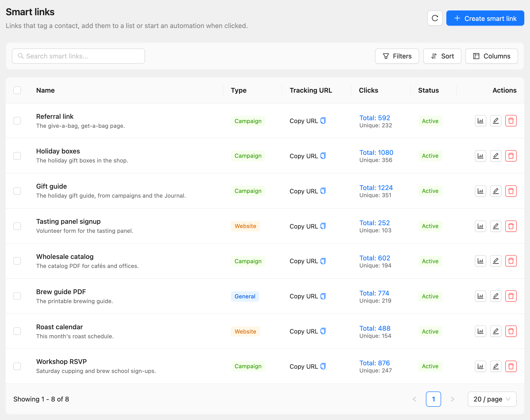Open stats for Holiday boxes
530x420 pixels.
pos(480,156)
